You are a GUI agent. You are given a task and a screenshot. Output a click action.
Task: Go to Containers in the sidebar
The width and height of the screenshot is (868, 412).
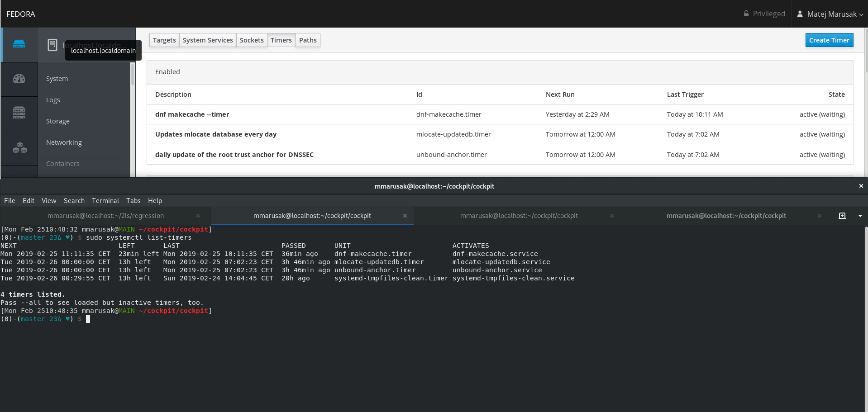pyautogui.click(x=63, y=164)
